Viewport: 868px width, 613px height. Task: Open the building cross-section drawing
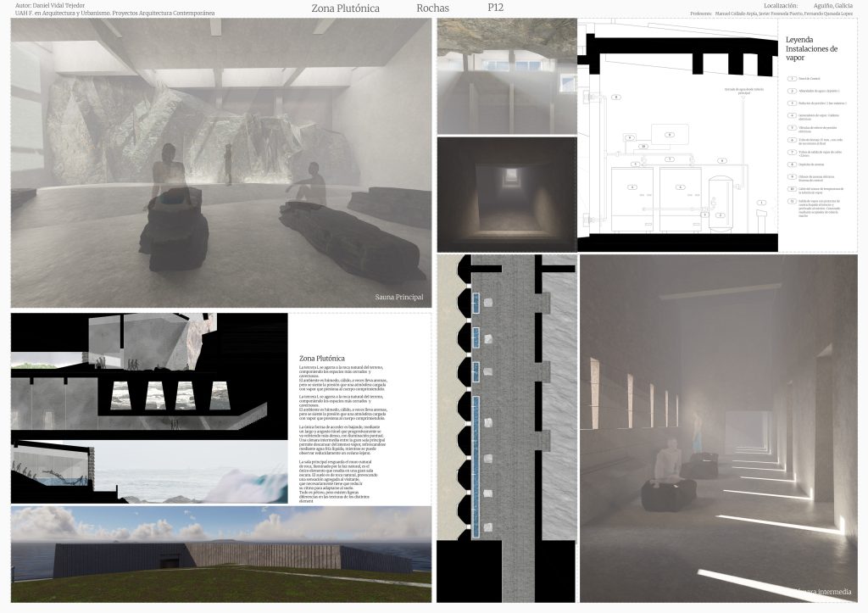tap(149, 407)
